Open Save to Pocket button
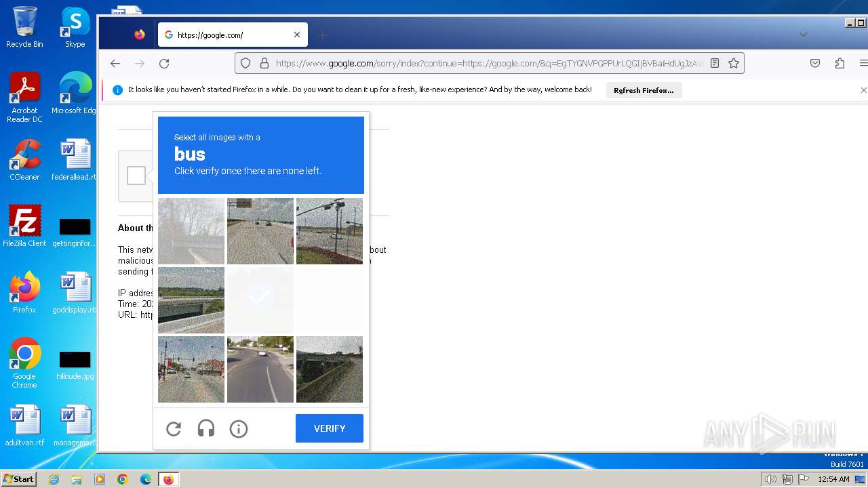The image size is (868, 488). (x=815, y=63)
